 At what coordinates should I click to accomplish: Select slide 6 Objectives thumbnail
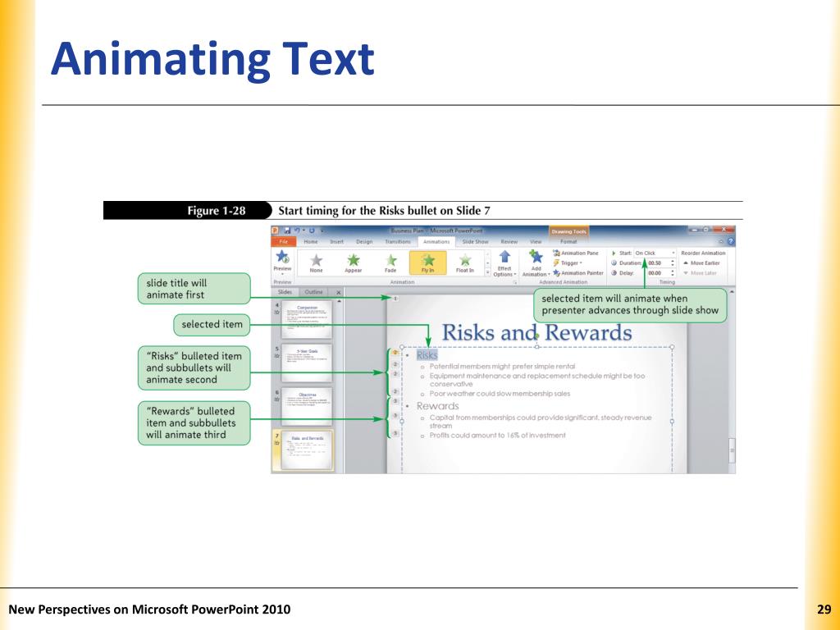click(x=307, y=406)
